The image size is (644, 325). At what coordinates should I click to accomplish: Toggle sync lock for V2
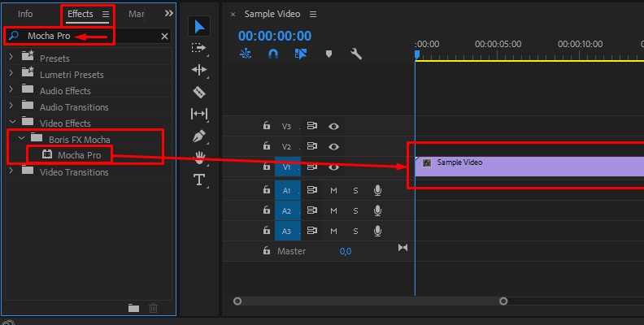[312, 146]
